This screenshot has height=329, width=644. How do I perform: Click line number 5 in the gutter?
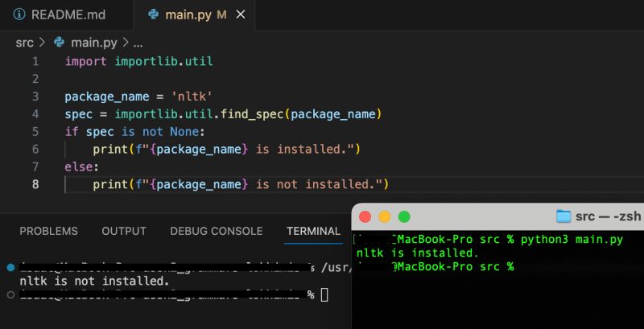pyautogui.click(x=35, y=132)
